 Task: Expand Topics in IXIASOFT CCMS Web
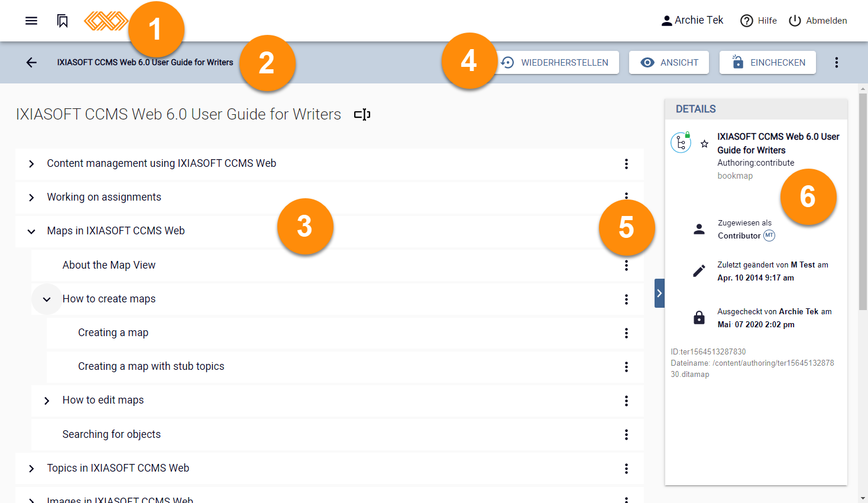coord(31,469)
